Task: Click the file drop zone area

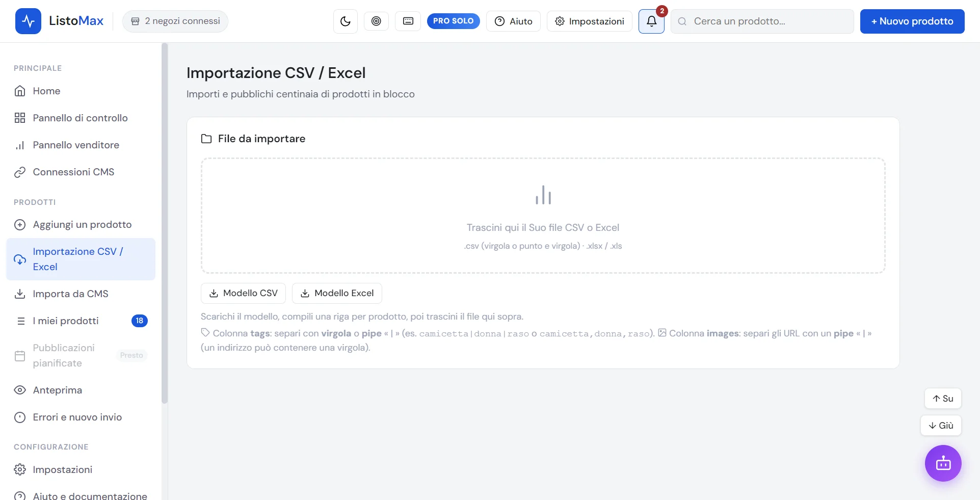Action: pos(543,216)
